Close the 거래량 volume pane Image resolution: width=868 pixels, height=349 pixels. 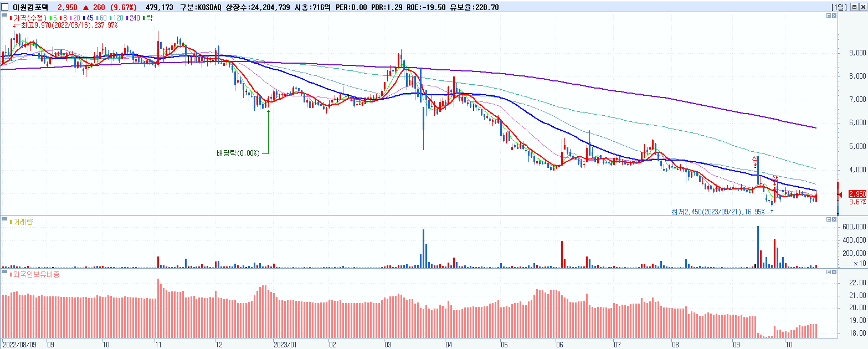point(834,220)
